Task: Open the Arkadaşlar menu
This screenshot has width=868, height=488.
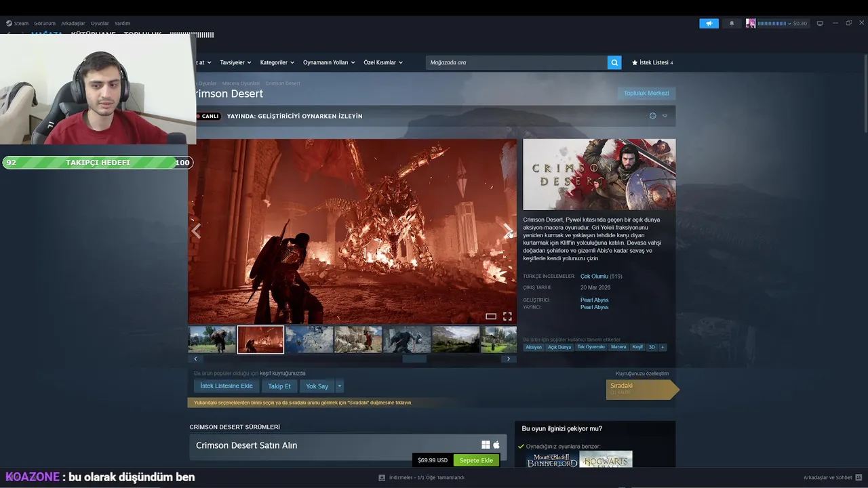Action: pyautogui.click(x=73, y=23)
